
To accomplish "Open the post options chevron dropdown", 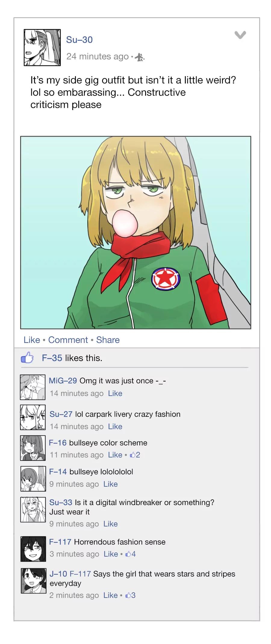I will [x=240, y=35].
